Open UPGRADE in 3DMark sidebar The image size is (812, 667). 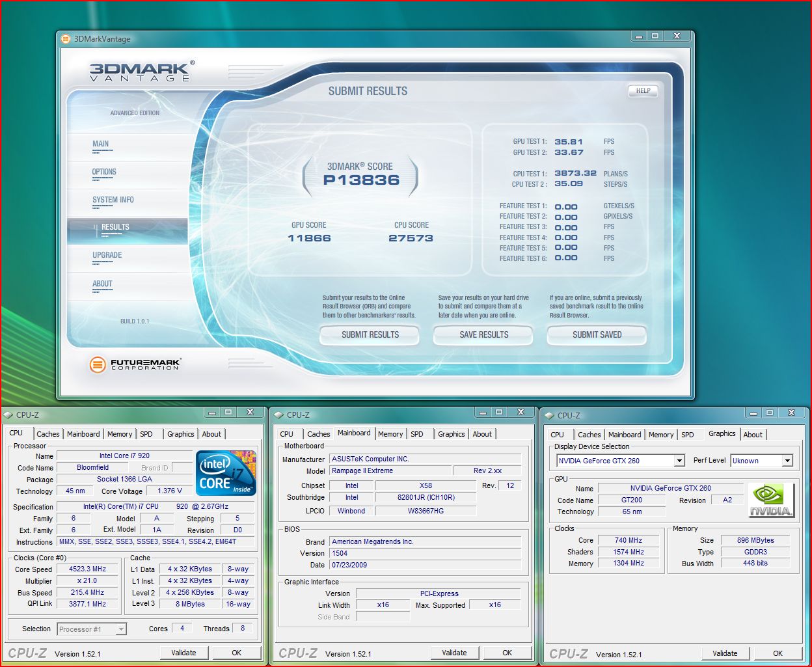(x=107, y=256)
